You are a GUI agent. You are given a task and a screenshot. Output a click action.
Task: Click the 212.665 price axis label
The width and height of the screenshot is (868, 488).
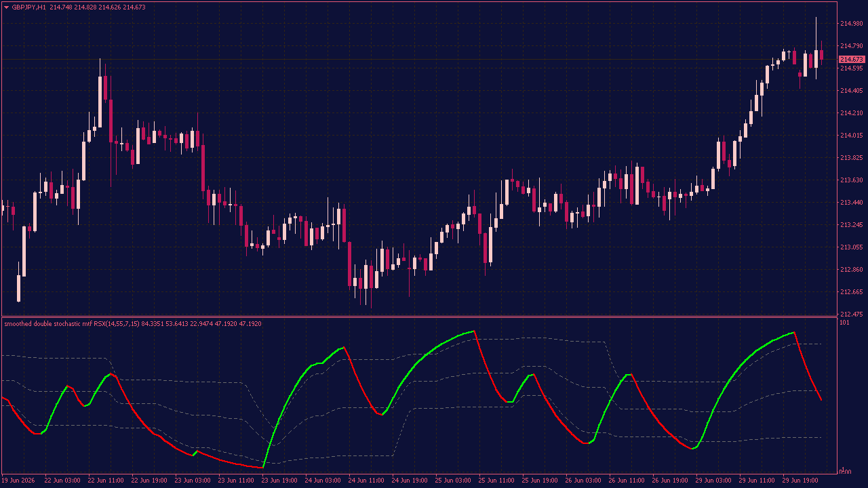[x=851, y=292]
